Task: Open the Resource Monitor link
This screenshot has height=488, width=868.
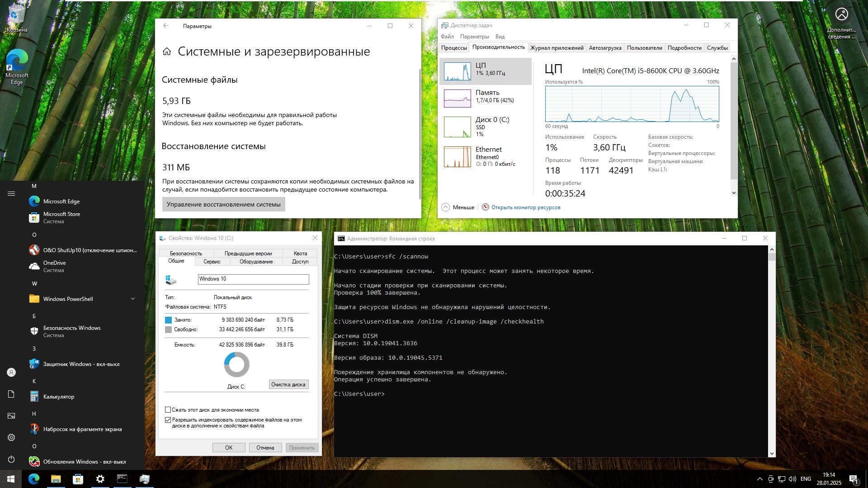Action: [x=525, y=207]
